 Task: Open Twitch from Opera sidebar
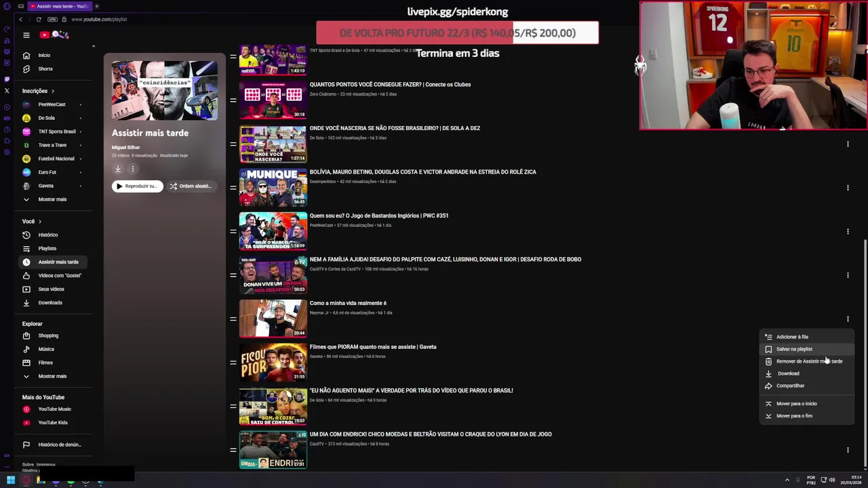7,79
